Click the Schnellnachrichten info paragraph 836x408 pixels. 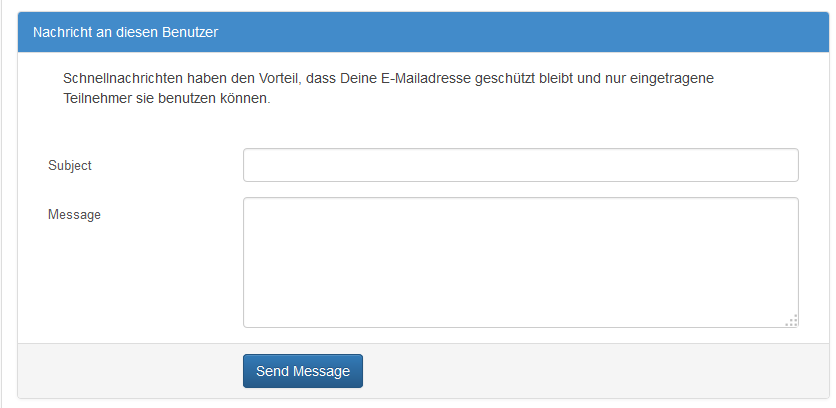click(388, 89)
